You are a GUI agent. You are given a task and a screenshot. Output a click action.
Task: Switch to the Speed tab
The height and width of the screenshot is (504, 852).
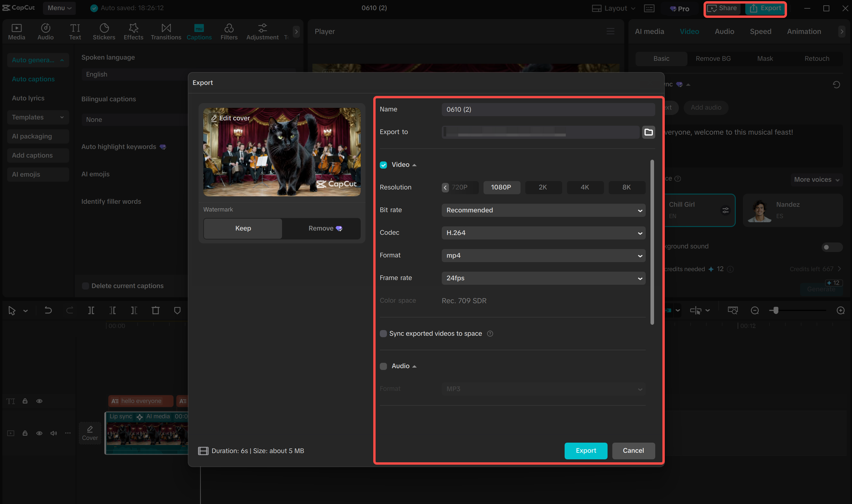(760, 31)
